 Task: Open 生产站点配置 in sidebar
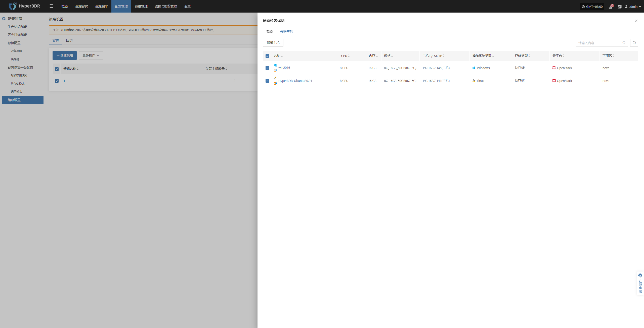pyautogui.click(x=17, y=27)
